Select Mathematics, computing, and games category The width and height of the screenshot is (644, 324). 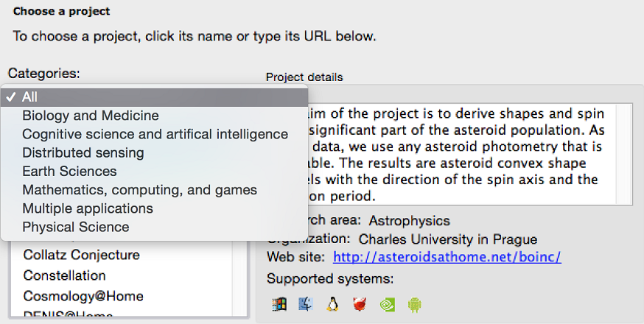coord(139,190)
